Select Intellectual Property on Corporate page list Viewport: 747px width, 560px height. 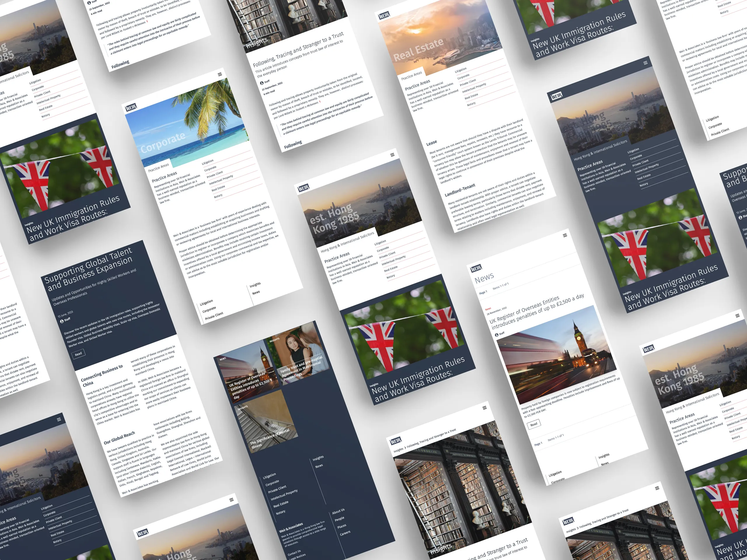click(221, 180)
